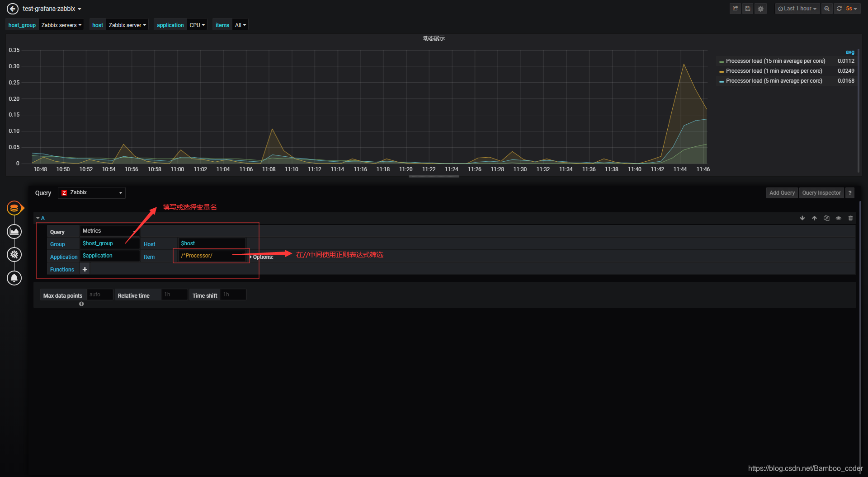868x477 pixels.
Task: Click the editor pane vertical scrollbar
Action: click(860, 334)
